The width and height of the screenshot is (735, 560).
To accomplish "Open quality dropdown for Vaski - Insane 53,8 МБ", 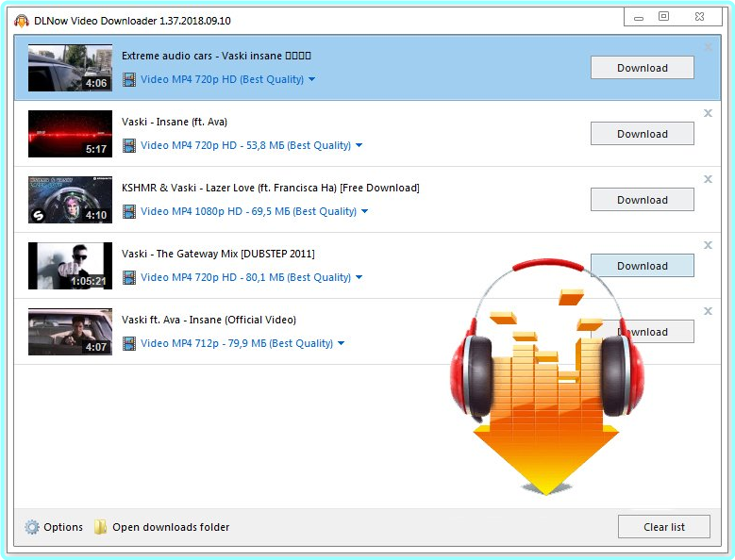I will click(x=359, y=146).
